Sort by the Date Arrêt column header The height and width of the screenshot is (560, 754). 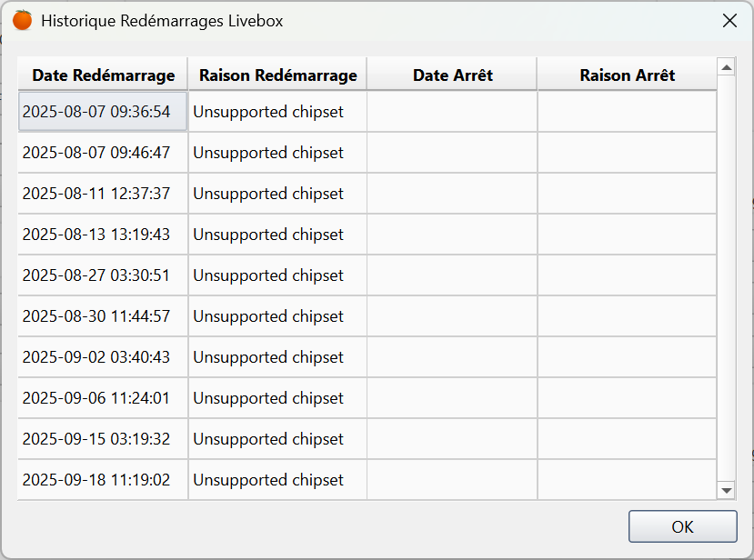point(451,75)
